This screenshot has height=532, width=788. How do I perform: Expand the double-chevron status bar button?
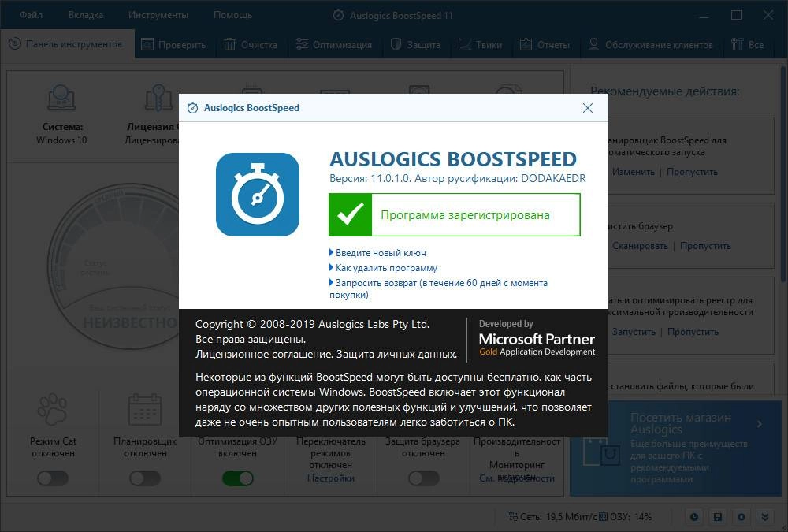pos(765,517)
